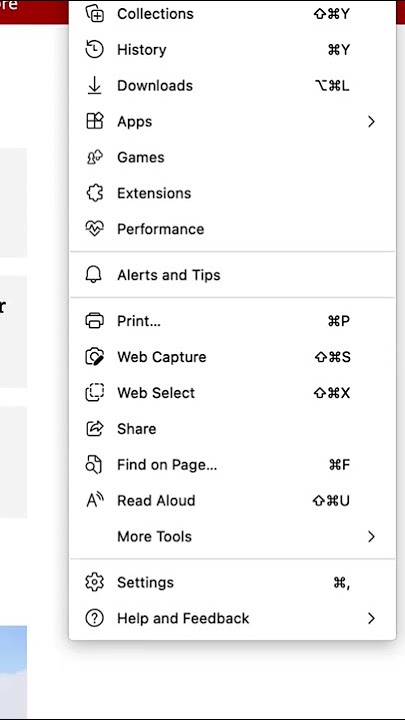The height and width of the screenshot is (720, 405).
Task: Click the Downloads arrow icon
Action: click(95, 85)
